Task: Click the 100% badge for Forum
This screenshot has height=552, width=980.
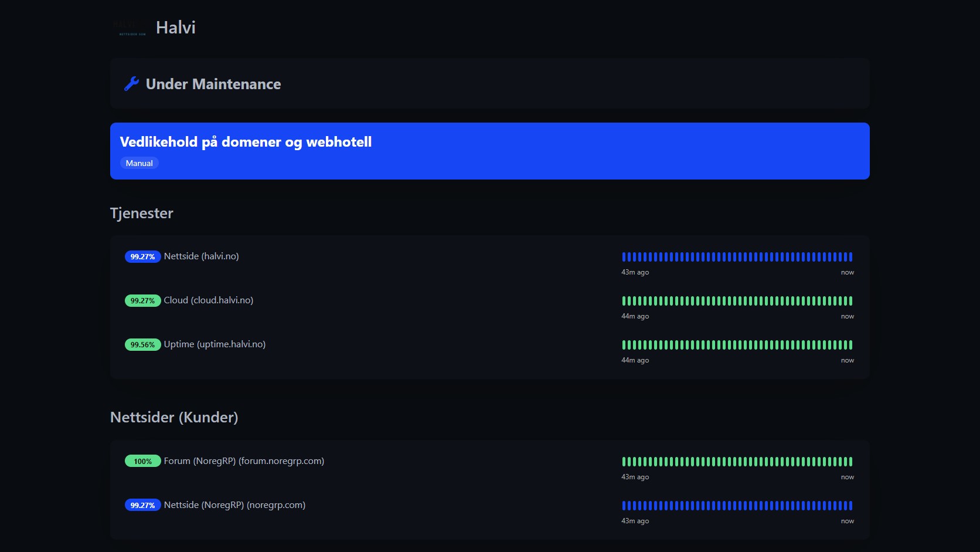Action: 142,462
